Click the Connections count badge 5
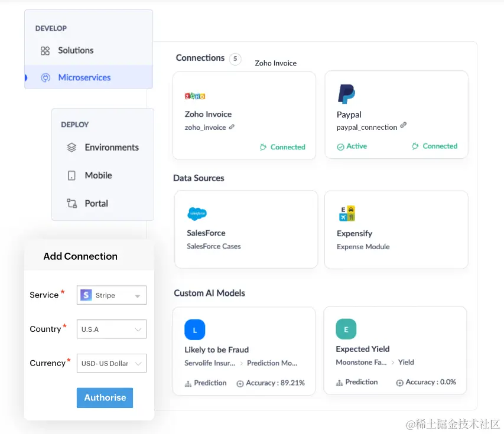Image resolution: width=504 pixels, height=434 pixels. [x=235, y=59]
